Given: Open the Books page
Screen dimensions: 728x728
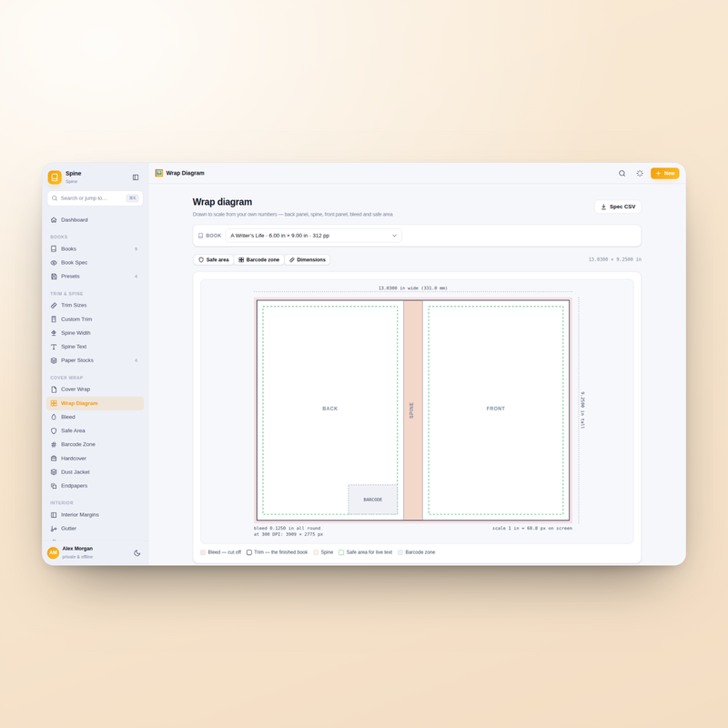Looking at the screenshot, I should click(96, 248).
